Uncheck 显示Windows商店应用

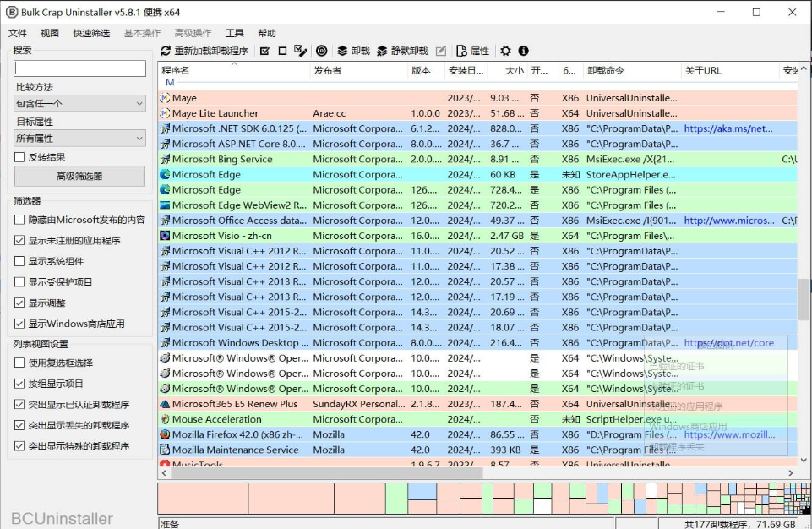point(19,324)
